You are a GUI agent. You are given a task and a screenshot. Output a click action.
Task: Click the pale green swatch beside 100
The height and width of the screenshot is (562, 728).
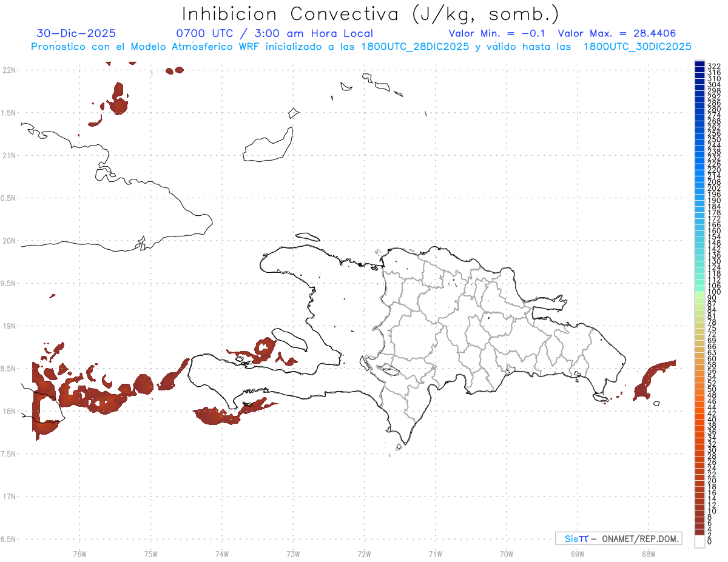(699, 293)
